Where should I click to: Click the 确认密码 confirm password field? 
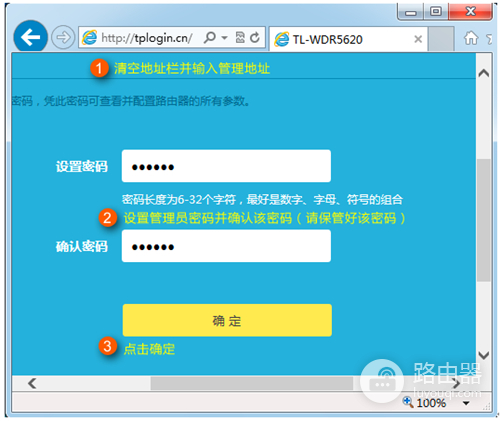(226, 246)
